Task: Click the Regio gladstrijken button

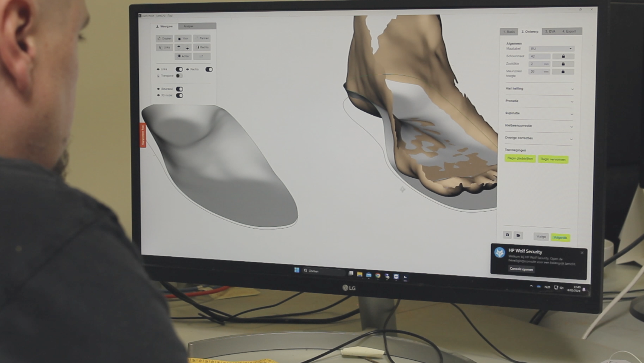Action: coord(520,158)
